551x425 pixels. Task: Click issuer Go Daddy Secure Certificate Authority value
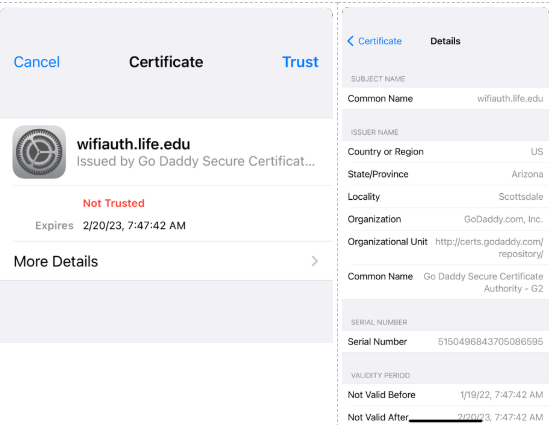[x=483, y=283]
